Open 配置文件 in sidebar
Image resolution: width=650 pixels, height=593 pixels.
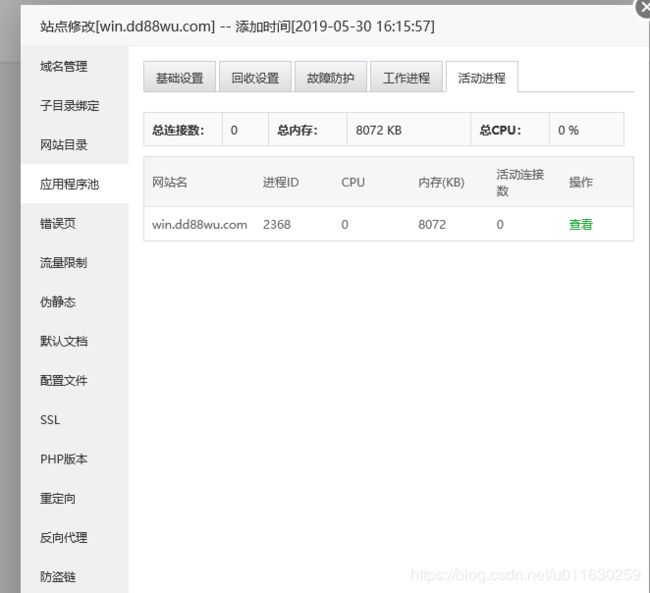(63, 380)
